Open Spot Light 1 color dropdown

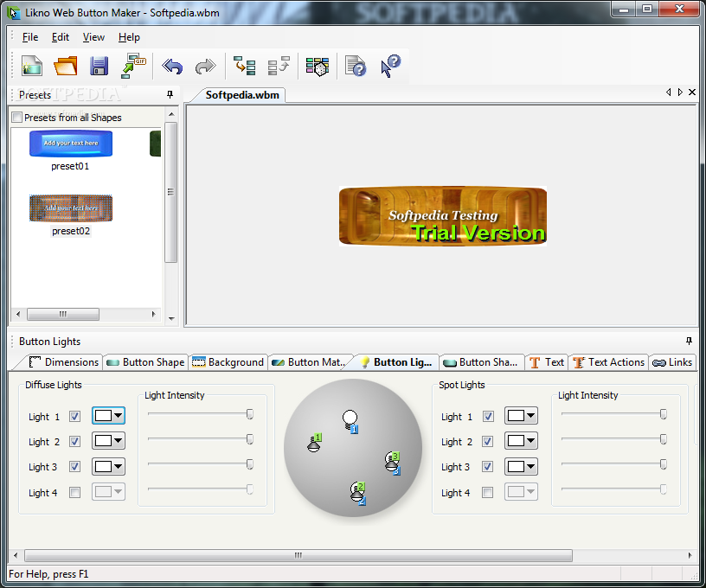pyautogui.click(x=522, y=416)
